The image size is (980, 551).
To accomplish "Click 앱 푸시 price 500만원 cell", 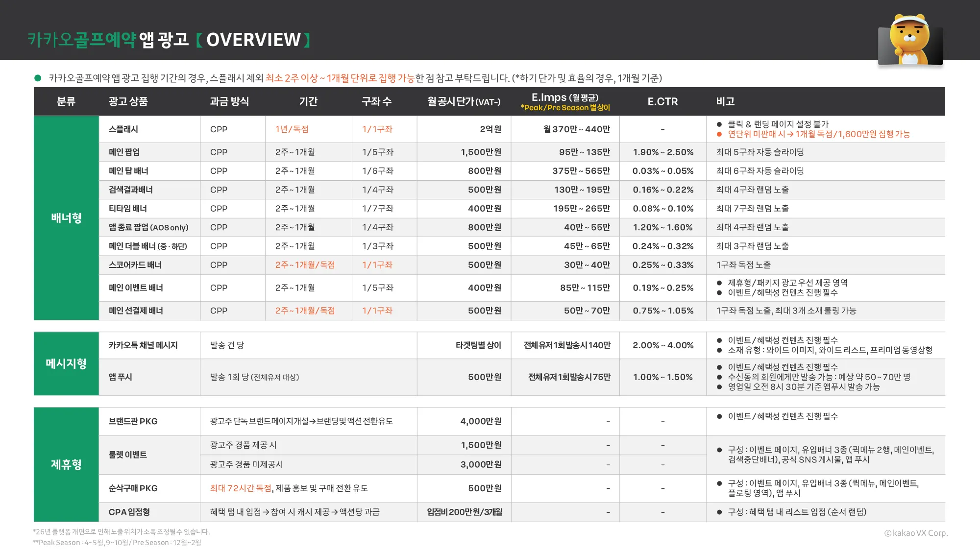I will tap(484, 377).
